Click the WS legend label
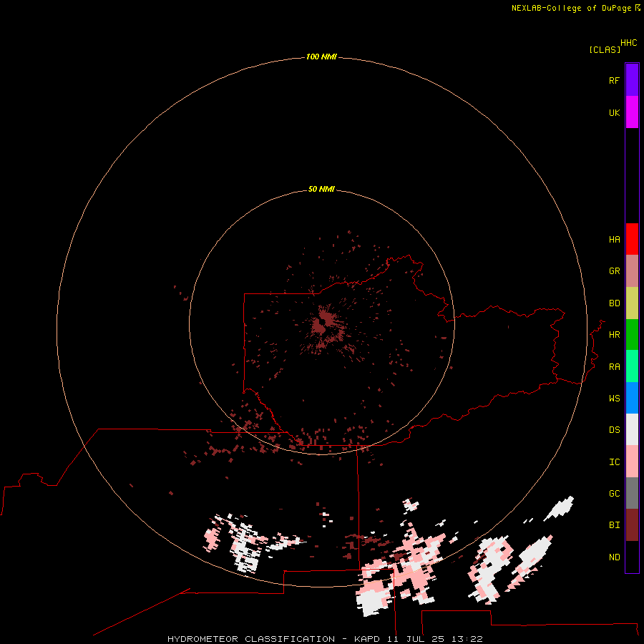This screenshot has height=644, width=644. click(x=614, y=398)
